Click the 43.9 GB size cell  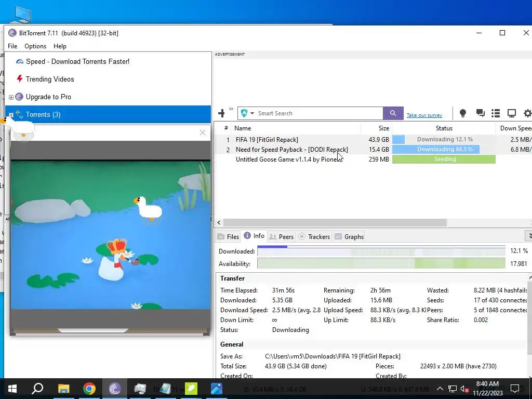[379, 139]
